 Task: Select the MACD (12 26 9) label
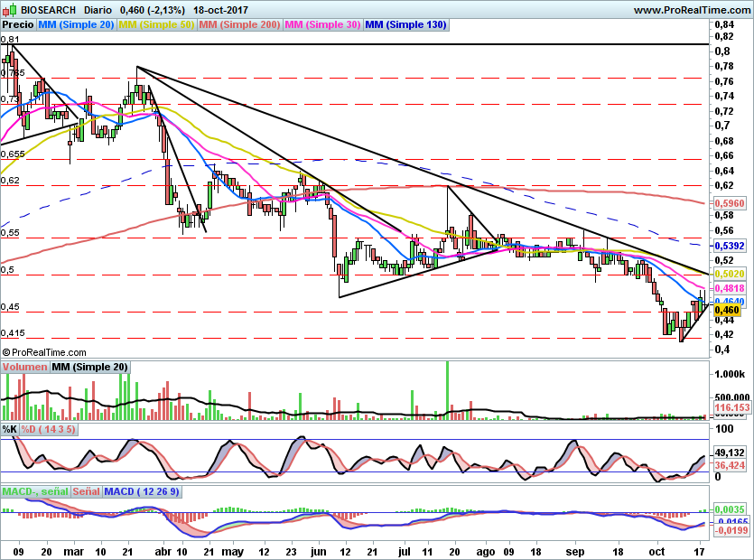tap(142, 491)
